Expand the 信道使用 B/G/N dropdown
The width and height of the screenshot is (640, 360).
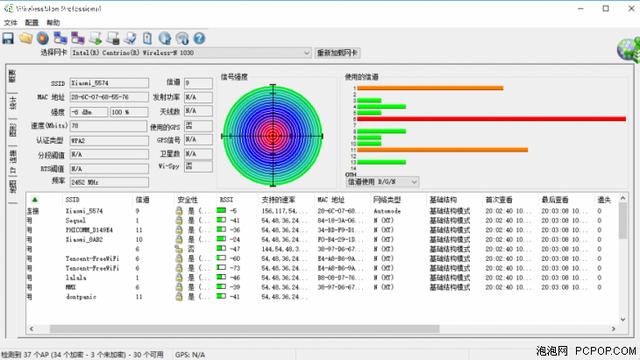pos(414,182)
